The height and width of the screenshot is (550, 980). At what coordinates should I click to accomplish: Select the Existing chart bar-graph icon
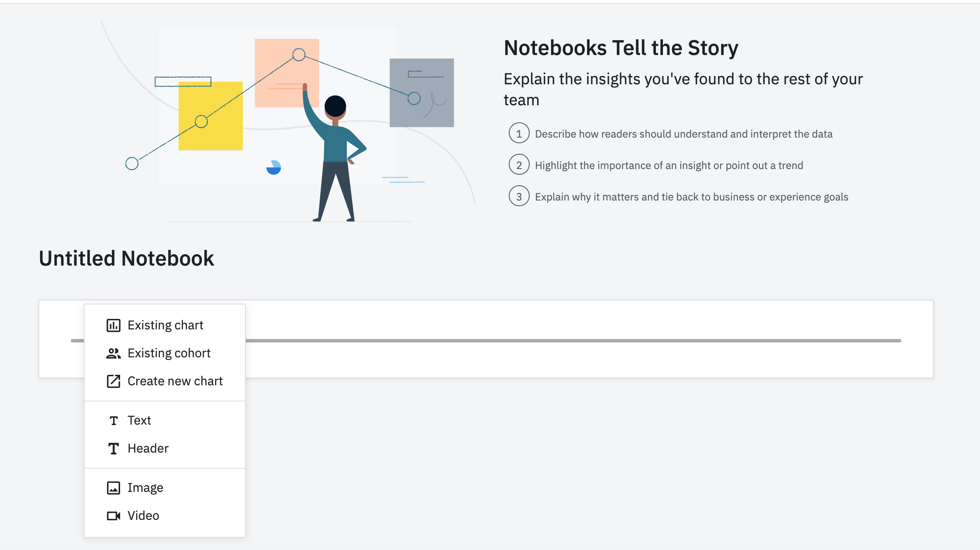[114, 325]
